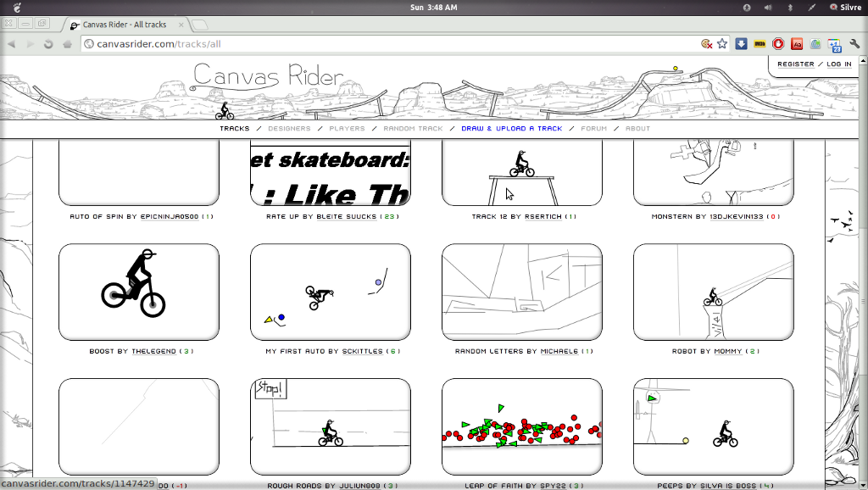Open the About navigation item
Image resolution: width=868 pixels, height=490 pixels.
tap(637, 129)
